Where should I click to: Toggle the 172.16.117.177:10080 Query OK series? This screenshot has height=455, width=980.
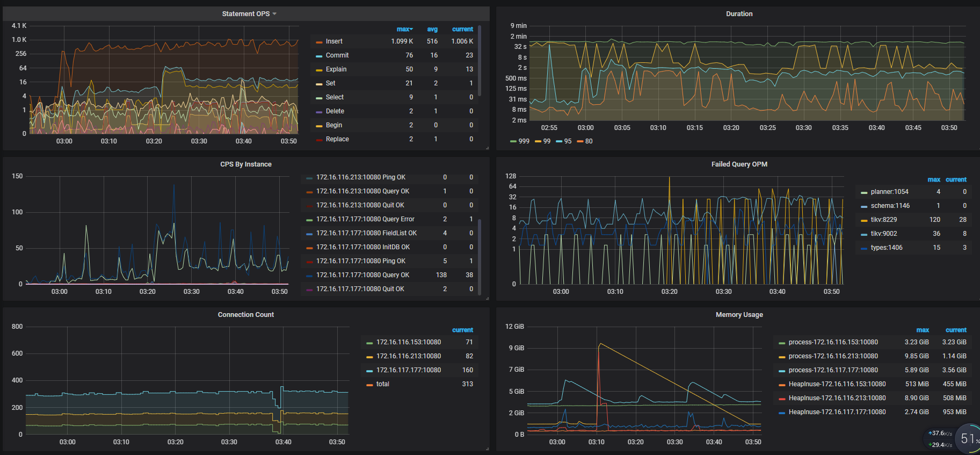coord(362,275)
